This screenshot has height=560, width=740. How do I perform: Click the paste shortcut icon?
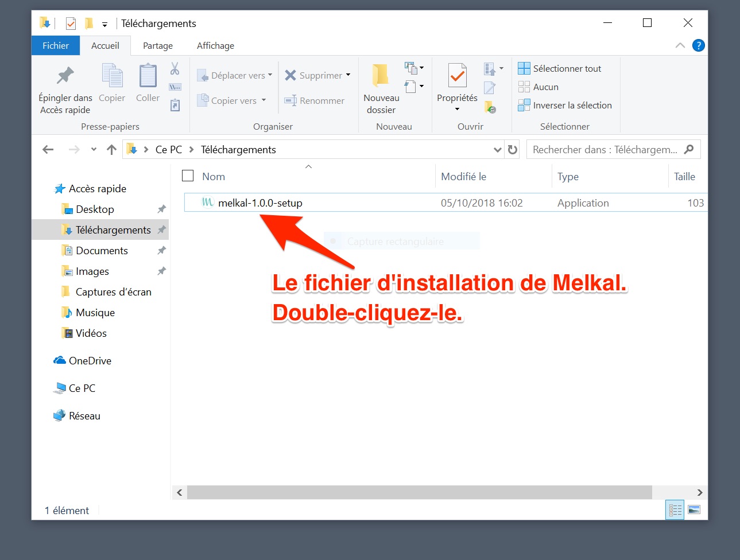[175, 105]
